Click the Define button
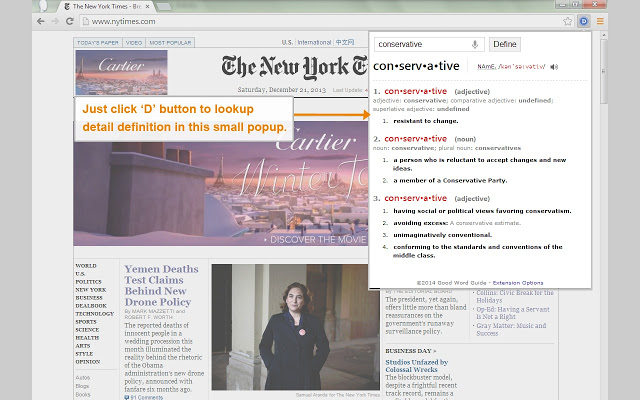Viewport: 640px width, 400px height. 504,44
